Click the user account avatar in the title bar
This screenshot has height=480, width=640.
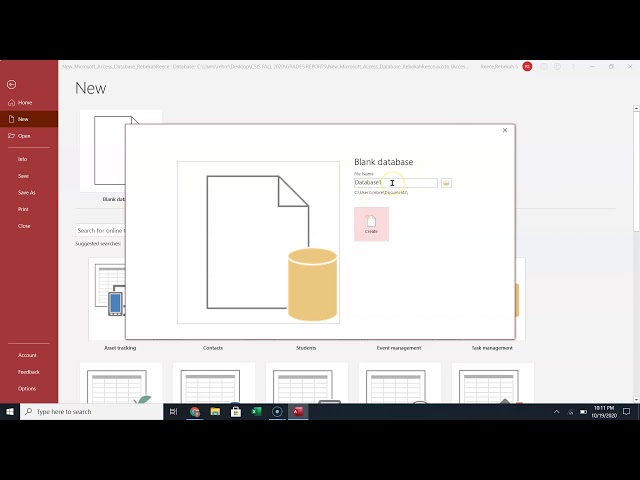pyautogui.click(x=527, y=67)
